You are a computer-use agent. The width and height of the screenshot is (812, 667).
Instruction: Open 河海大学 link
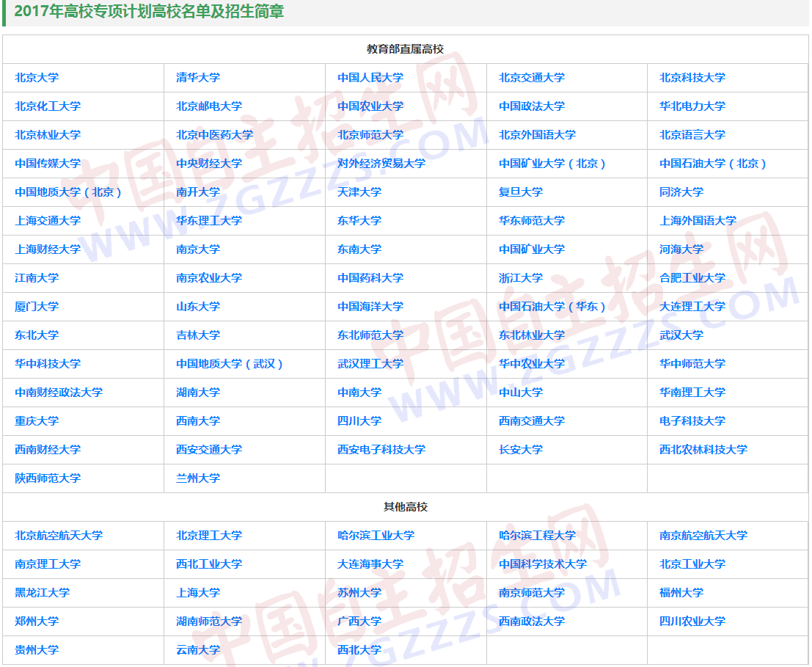click(681, 249)
